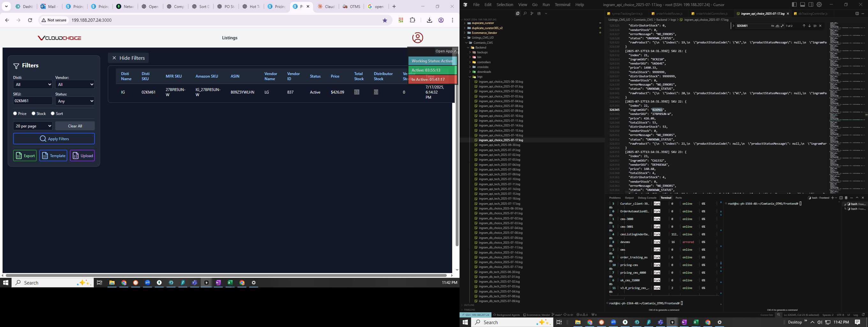Click Background Agents in status bar

(x=506, y=315)
